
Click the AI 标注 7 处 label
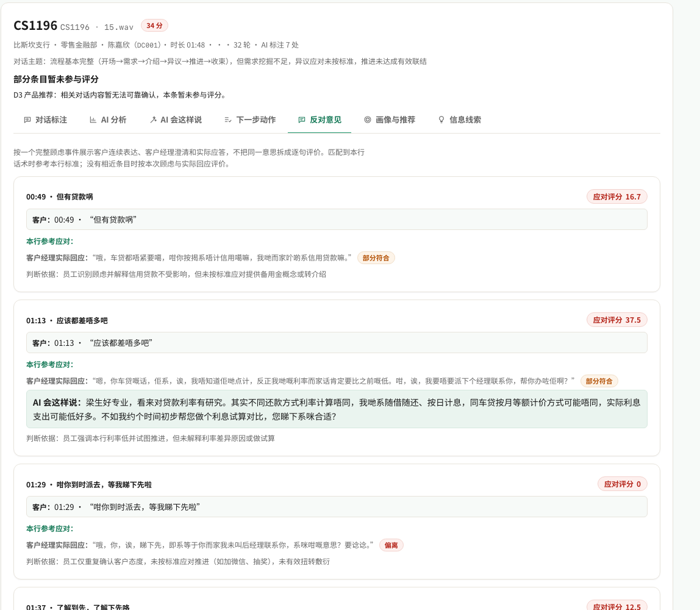coord(280,45)
